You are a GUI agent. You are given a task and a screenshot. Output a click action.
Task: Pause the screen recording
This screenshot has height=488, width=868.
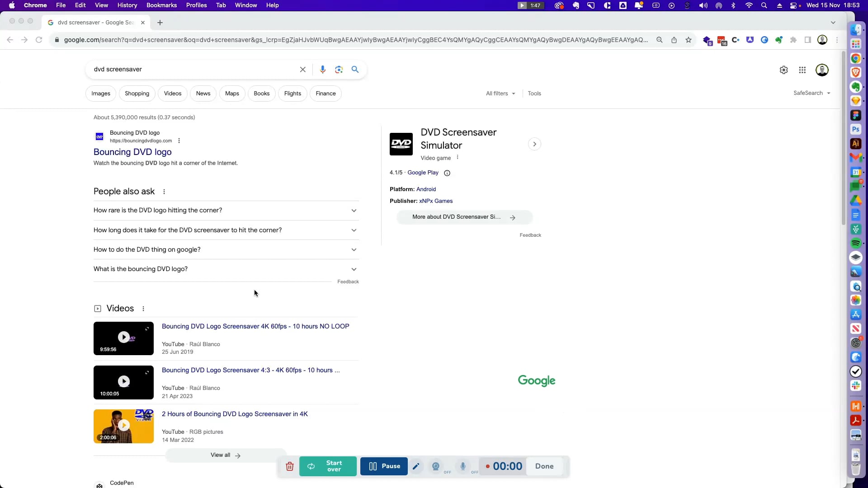[384, 466]
